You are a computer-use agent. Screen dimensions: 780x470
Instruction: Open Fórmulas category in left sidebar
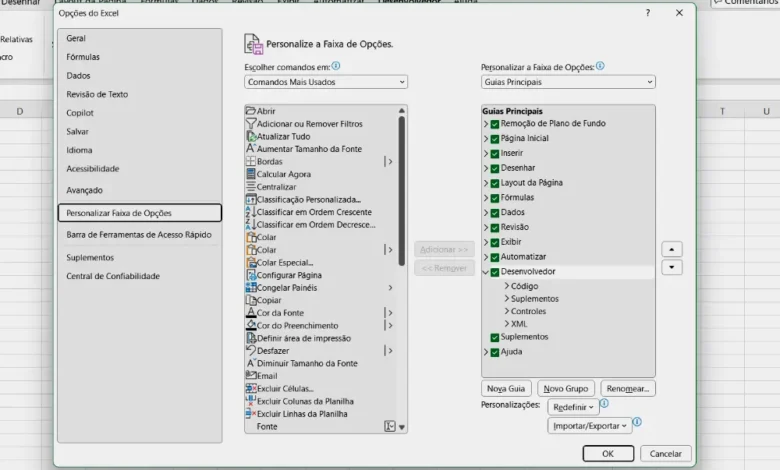pyautogui.click(x=83, y=57)
